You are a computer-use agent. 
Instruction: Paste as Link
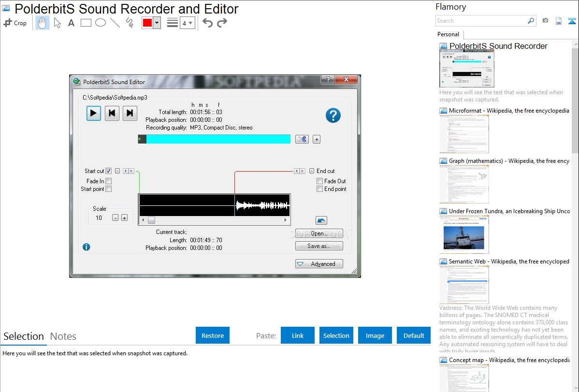pos(298,335)
